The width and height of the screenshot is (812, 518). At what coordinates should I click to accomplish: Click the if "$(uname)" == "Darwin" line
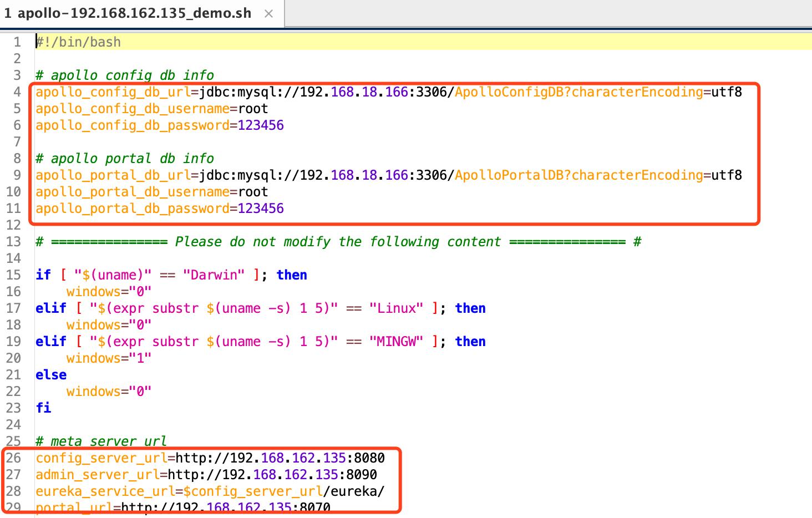[x=171, y=275]
